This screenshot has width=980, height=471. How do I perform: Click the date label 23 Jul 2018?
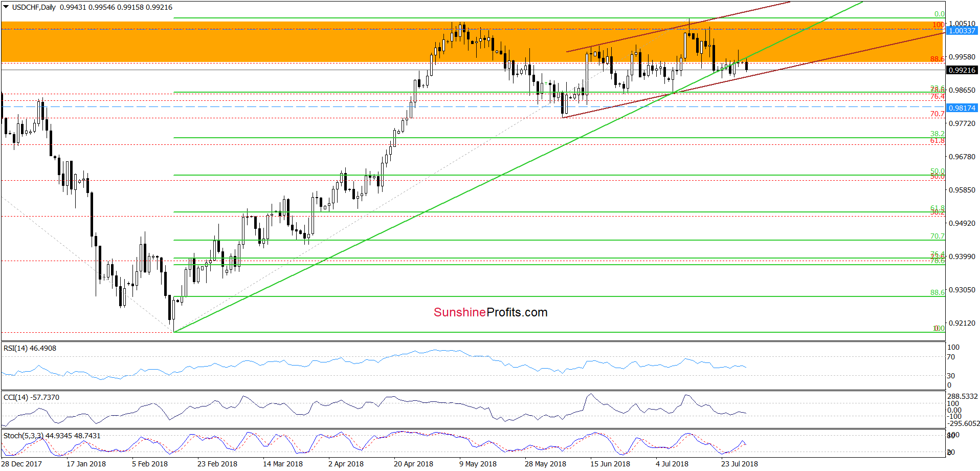pyautogui.click(x=740, y=464)
